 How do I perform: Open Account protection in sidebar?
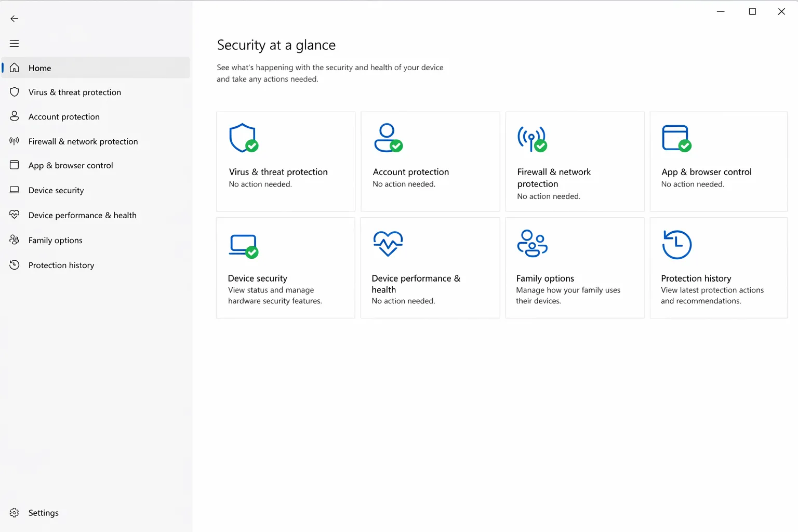tap(96, 116)
